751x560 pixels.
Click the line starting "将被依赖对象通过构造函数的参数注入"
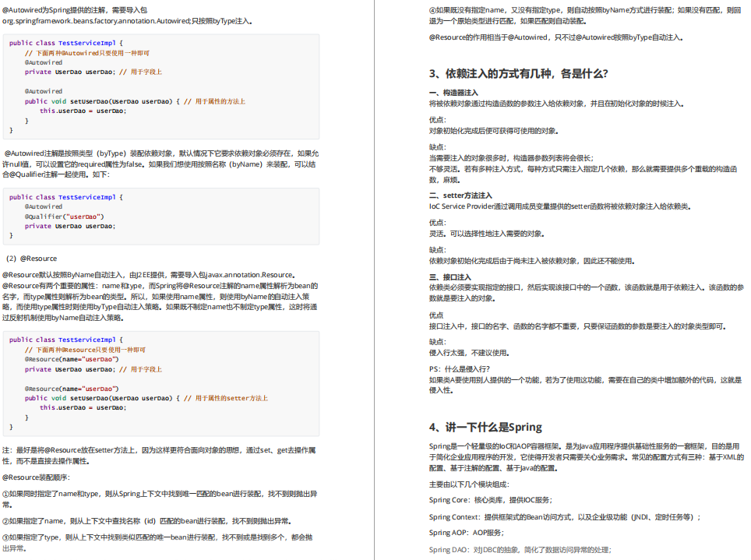[x=556, y=104]
